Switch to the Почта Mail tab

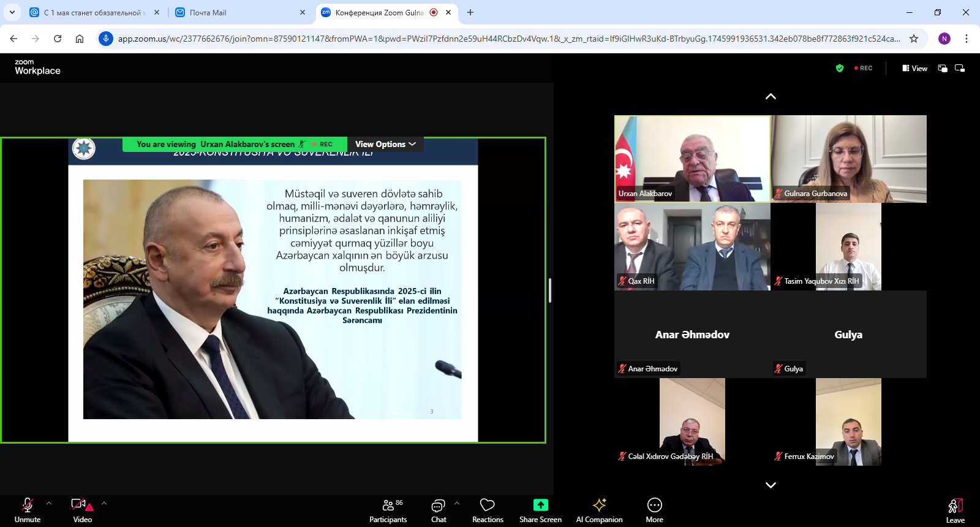(x=208, y=12)
